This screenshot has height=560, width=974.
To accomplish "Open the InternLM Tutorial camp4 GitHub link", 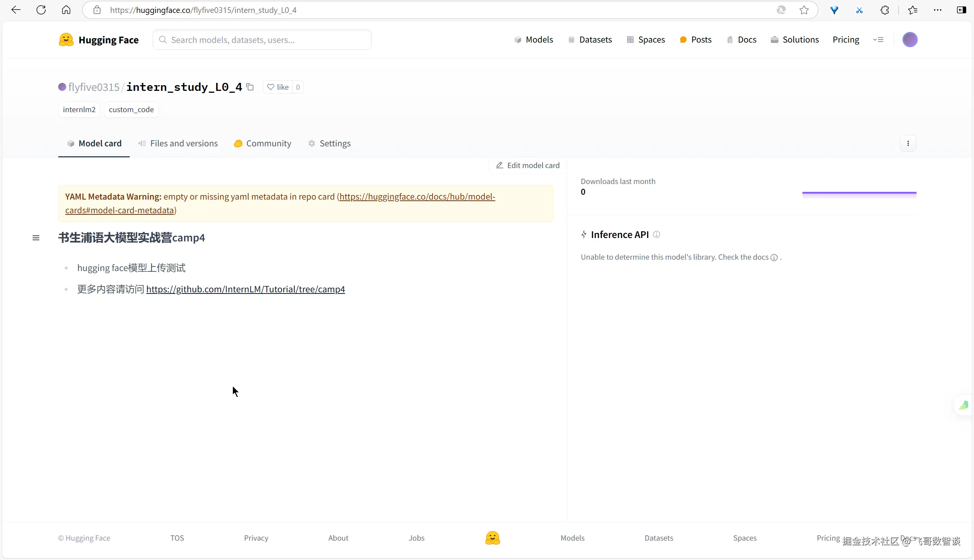I will (245, 289).
